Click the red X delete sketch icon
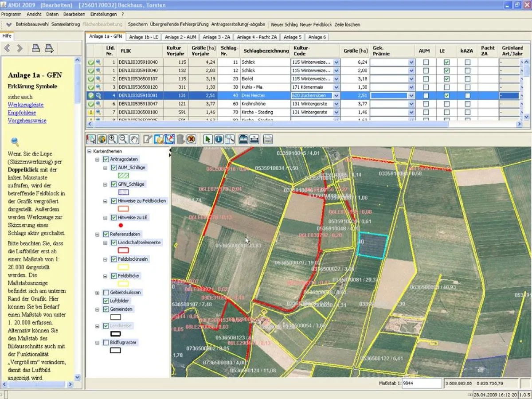This screenshot has height=399, width=532. (191, 139)
